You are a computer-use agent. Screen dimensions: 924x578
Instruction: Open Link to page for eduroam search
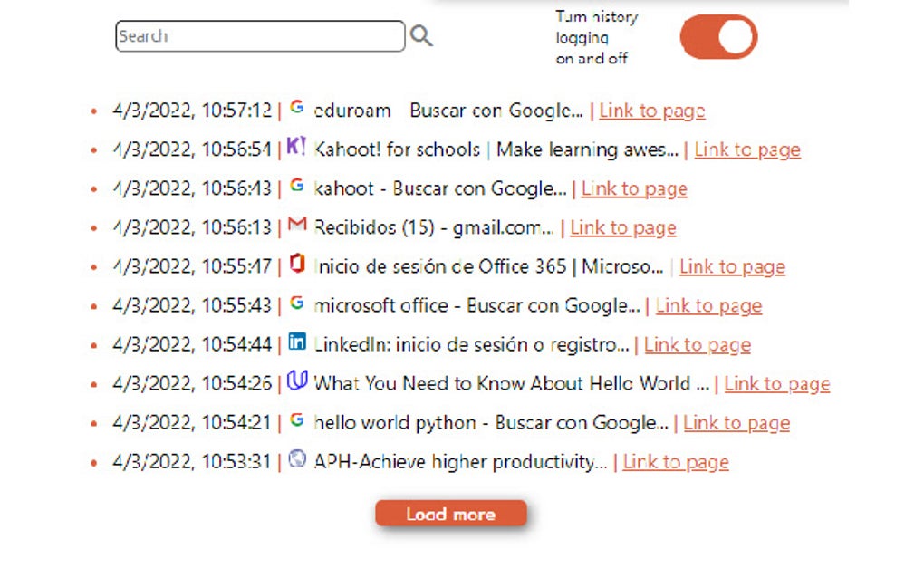pos(652,111)
